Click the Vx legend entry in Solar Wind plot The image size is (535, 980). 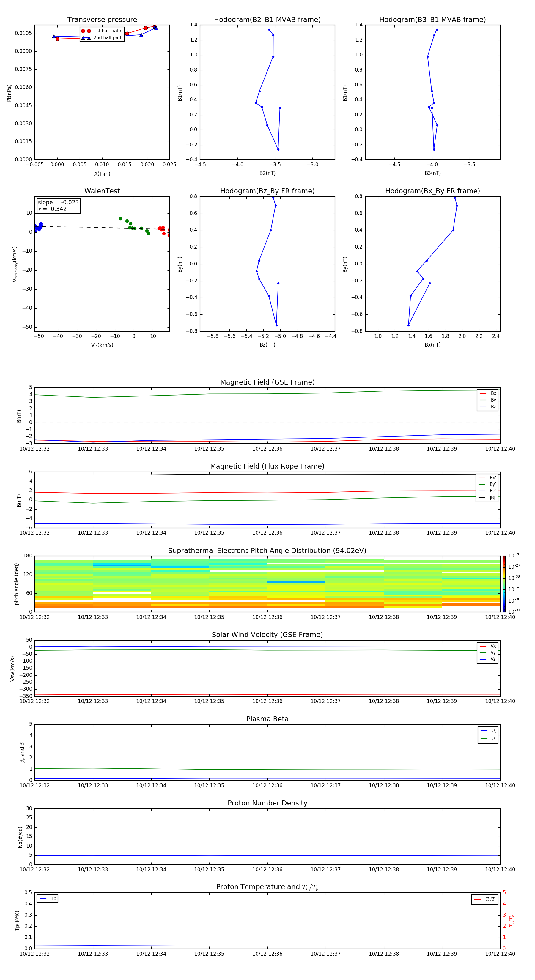488,647
